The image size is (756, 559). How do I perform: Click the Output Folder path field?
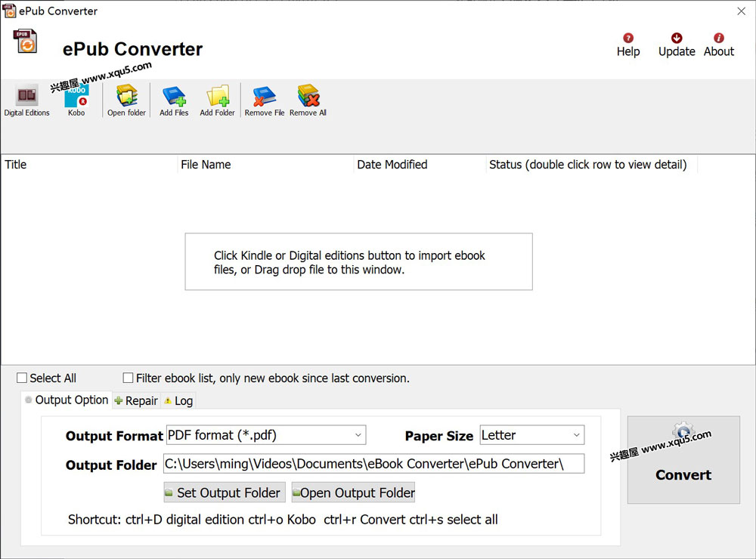pyautogui.click(x=373, y=464)
